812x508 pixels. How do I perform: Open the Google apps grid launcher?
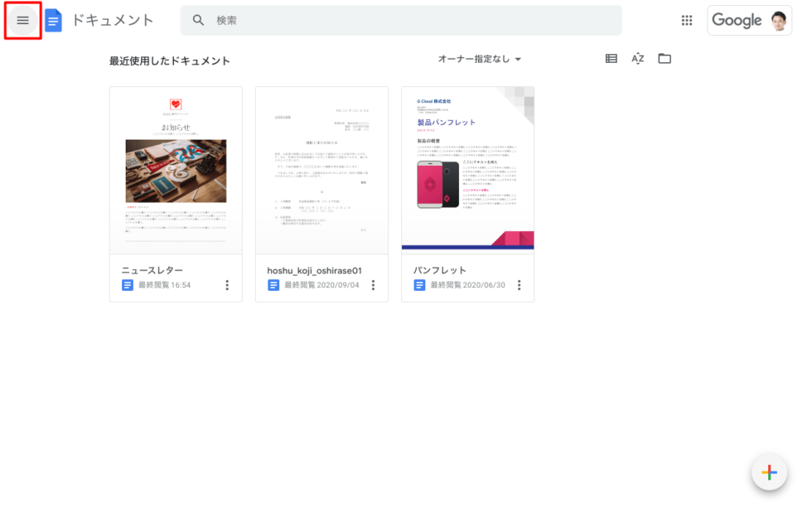click(687, 21)
